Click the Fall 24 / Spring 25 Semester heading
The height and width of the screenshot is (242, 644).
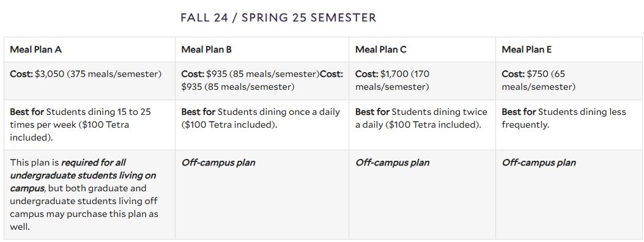pos(278,18)
